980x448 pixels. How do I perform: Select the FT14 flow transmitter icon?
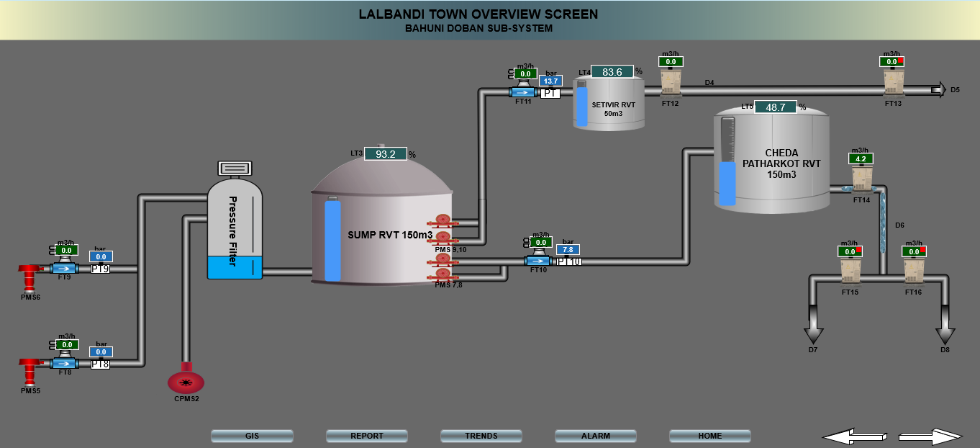[861, 179]
